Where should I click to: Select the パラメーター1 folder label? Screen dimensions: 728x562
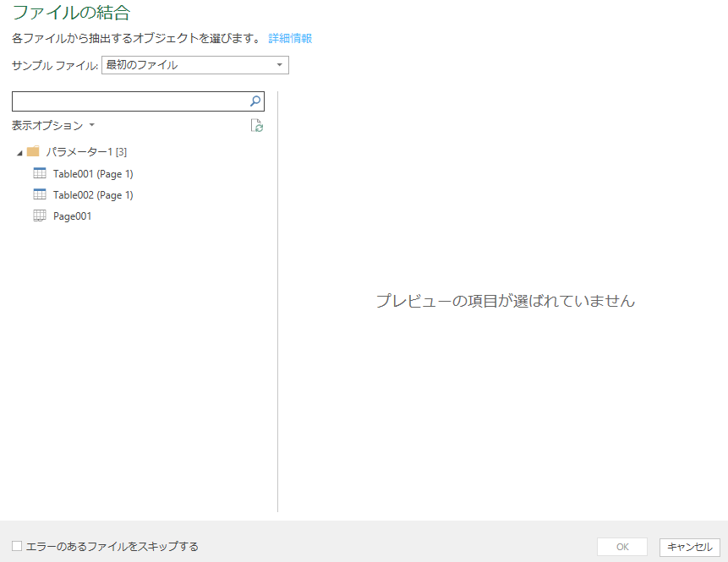coord(85,152)
